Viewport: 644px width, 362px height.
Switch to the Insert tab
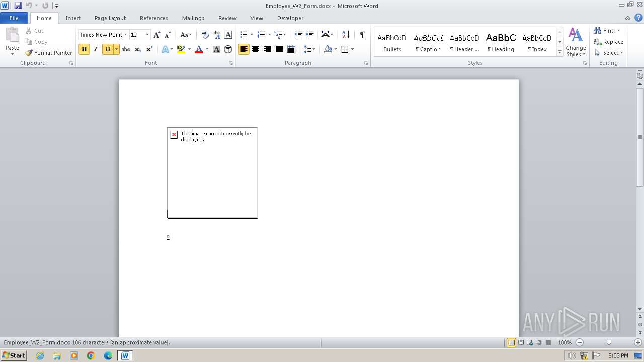(x=73, y=18)
